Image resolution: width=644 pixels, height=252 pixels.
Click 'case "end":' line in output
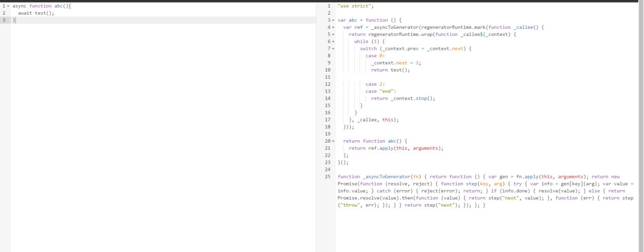click(380, 91)
